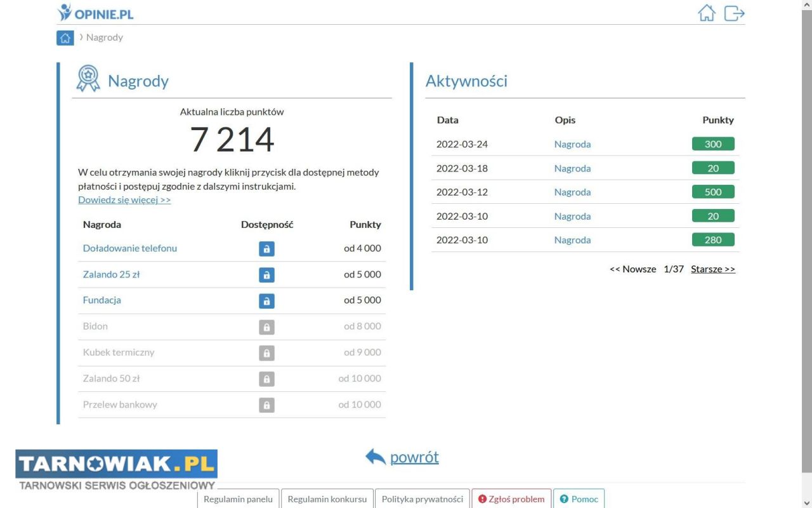The width and height of the screenshot is (812, 508).
Task: Select the Doładowanie telefonu reward link
Action: tap(130, 248)
